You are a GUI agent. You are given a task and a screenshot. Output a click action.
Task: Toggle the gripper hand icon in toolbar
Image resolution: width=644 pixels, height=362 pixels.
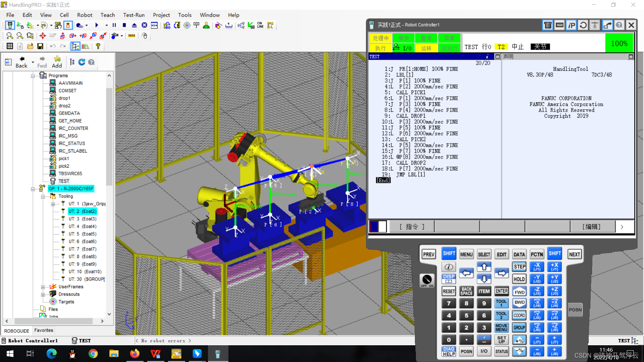(x=68, y=25)
